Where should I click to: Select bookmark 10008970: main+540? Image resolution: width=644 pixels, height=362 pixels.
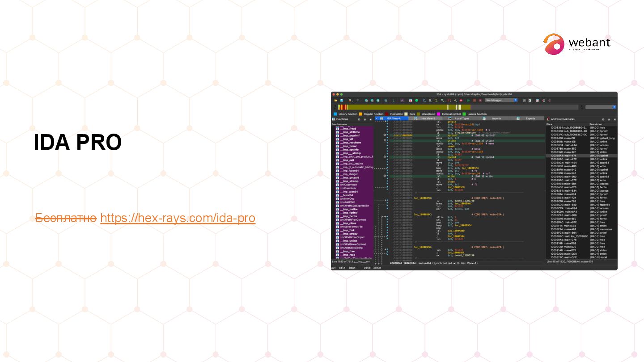point(581,169)
